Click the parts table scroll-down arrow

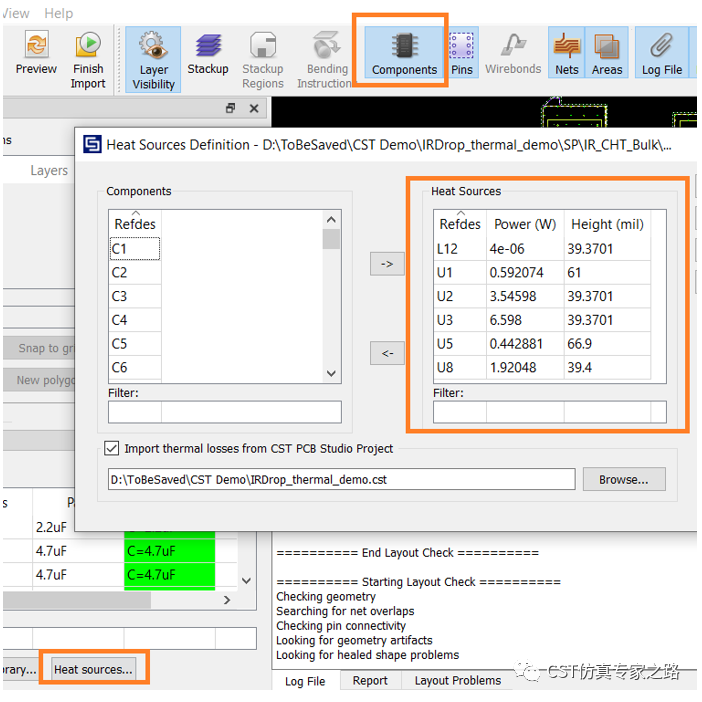pyautogui.click(x=246, y=581)
